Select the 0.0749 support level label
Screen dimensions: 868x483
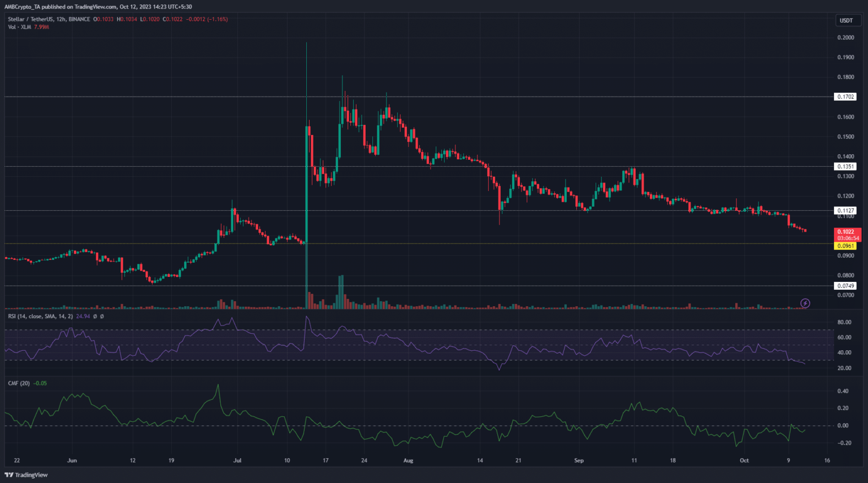[x=845, y=286]
